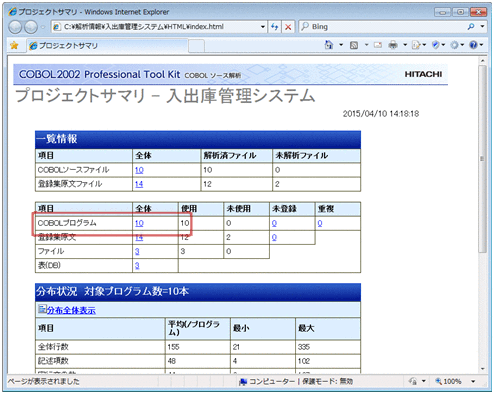This screenshot has width=495, height=395.
Task: Click the 100% zoom level button
Action: pyautogui.click(x=449, y=381)
